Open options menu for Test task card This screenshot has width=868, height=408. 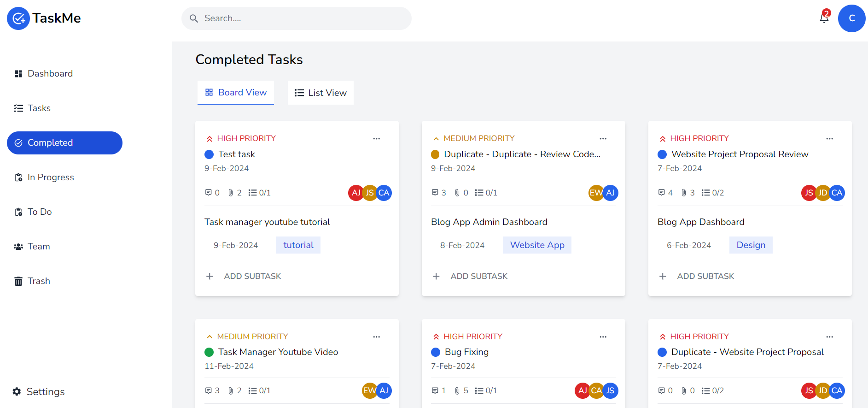click(377, 139)
